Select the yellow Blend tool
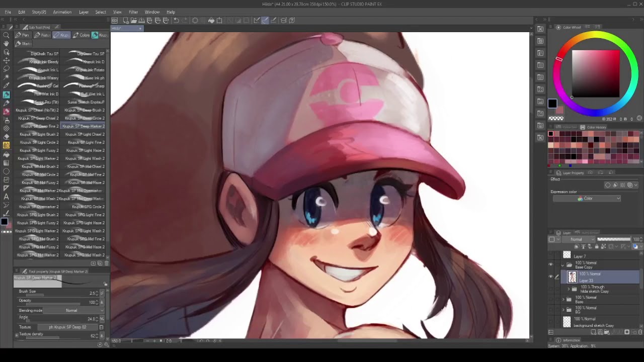 click(x=6, y=145)
